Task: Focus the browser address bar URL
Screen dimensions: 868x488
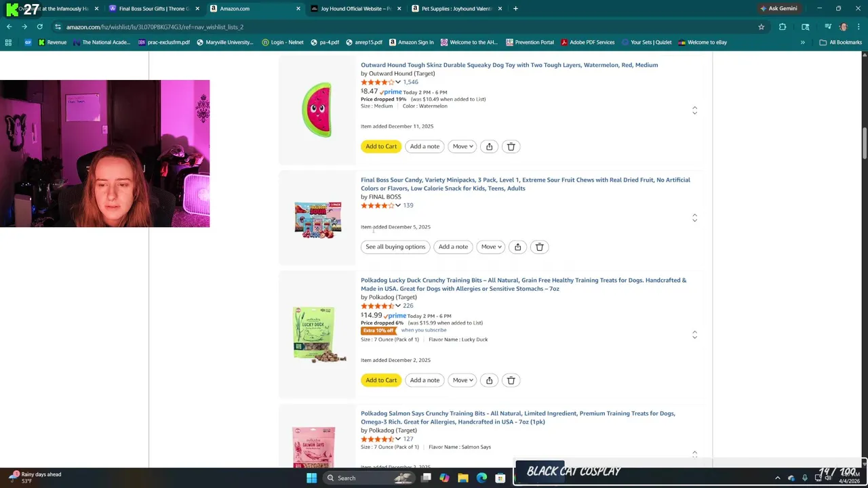Action: click(155, 26)
